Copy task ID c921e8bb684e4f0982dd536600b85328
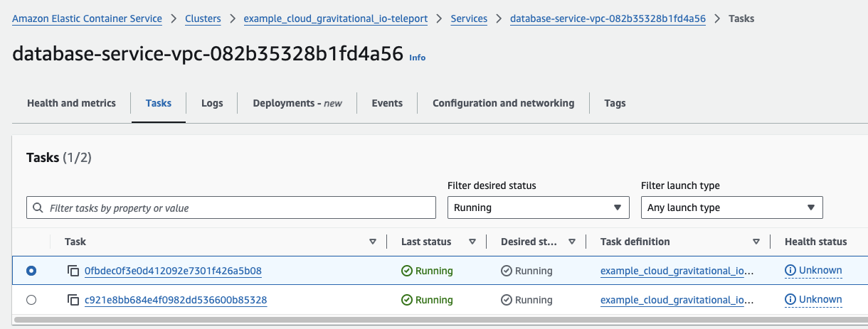Viewport: 868px width, 329px height. tap(73, 300)
